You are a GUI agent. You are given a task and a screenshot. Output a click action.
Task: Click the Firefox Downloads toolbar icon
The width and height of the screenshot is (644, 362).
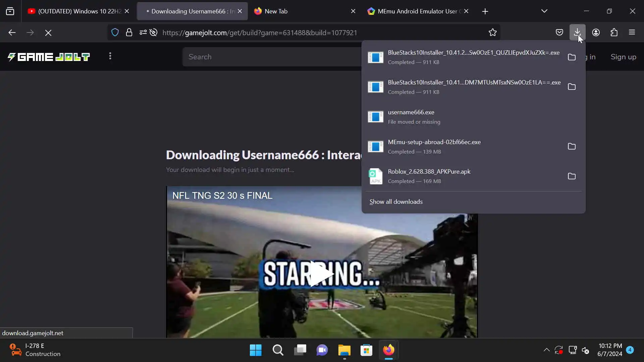point(577,33)
